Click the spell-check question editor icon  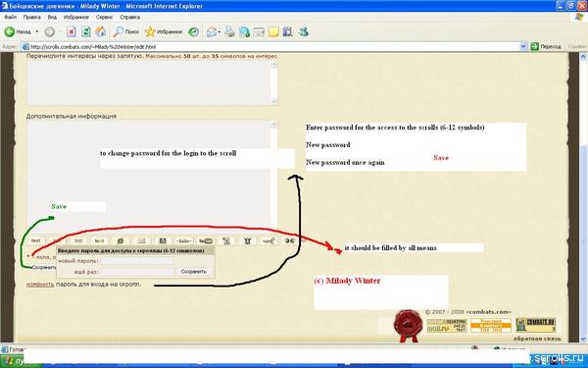[269, 240]
